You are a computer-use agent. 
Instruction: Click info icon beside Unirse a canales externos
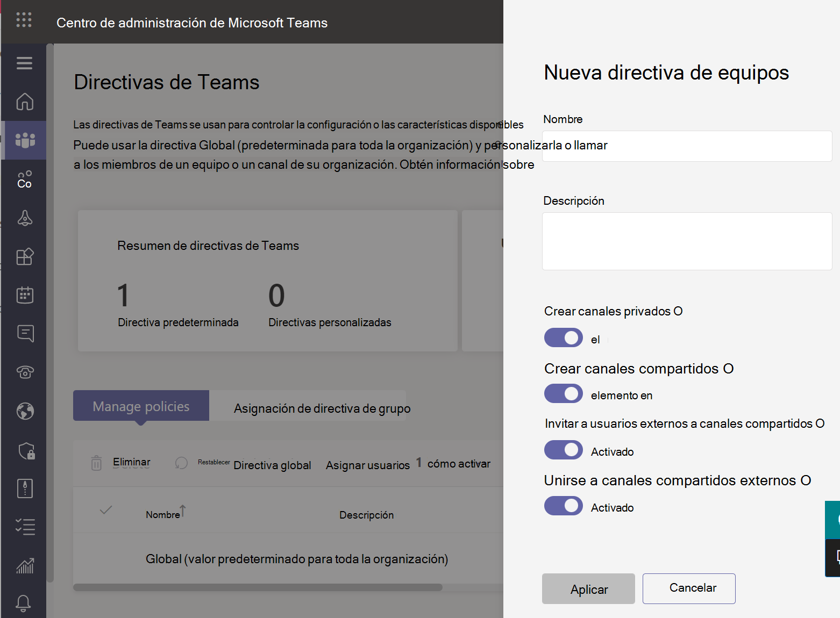coord(806,480)
